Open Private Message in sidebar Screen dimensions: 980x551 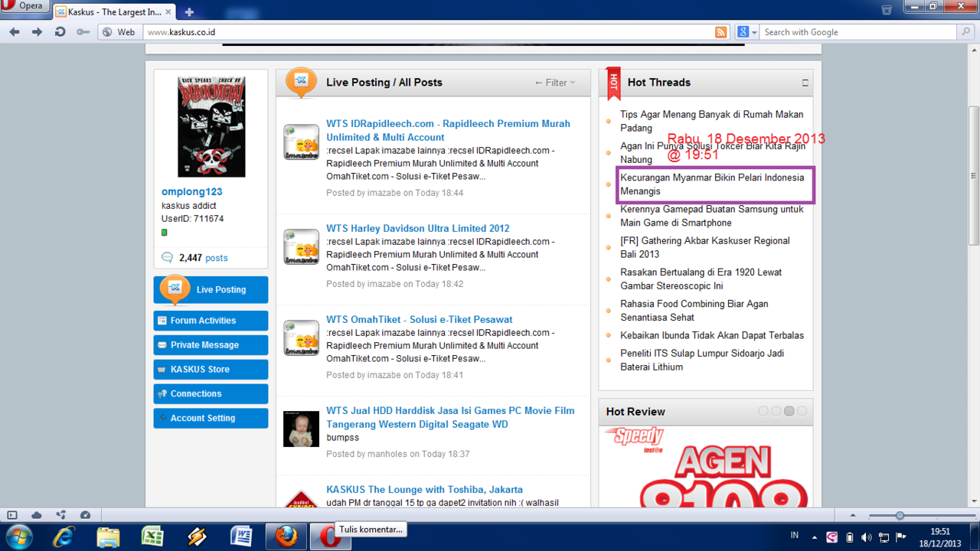[x=211, y=345]
